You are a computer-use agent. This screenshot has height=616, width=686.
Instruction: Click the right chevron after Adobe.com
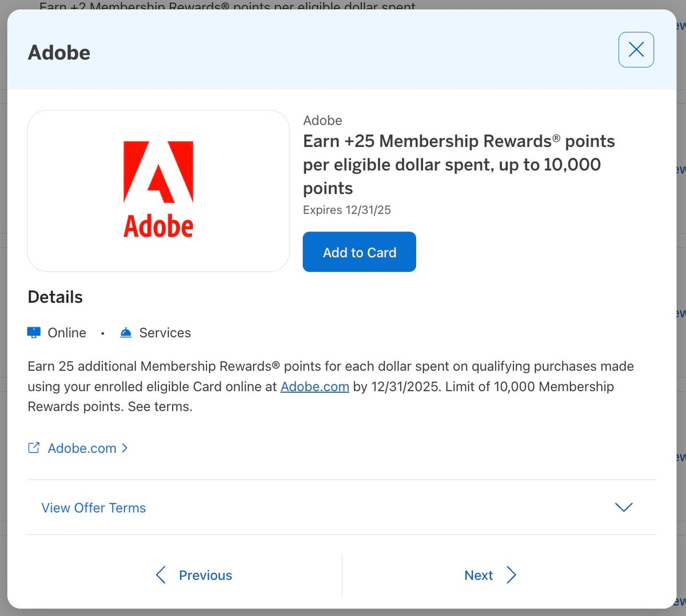point(125,448)
